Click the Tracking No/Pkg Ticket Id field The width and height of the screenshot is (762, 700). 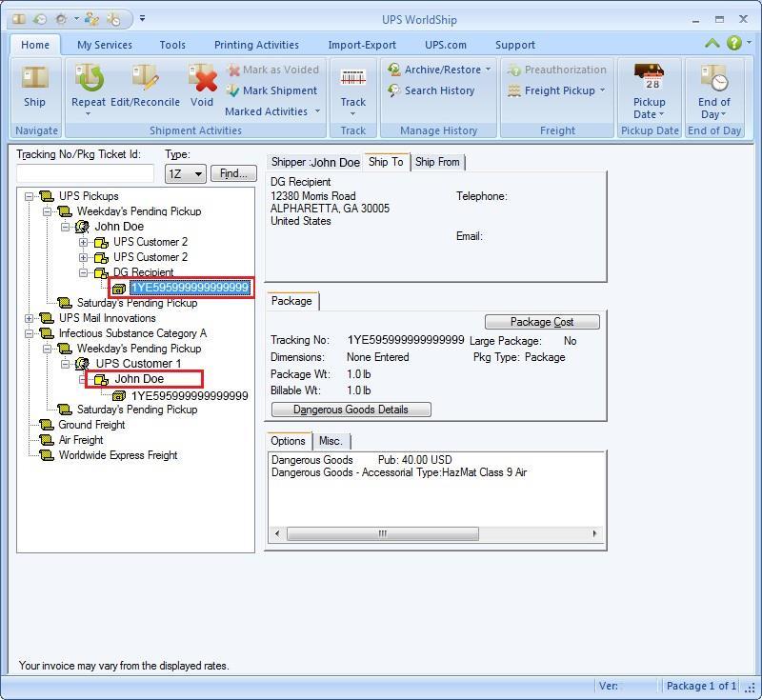click(86, 173)
